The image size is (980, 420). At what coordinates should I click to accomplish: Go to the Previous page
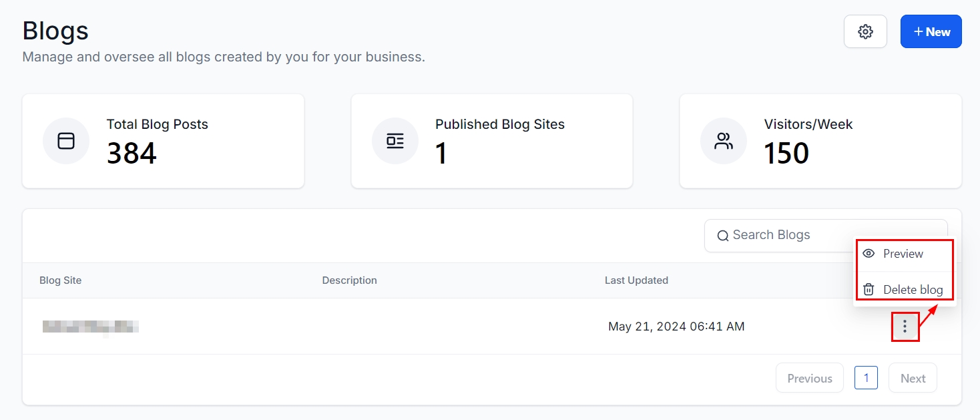809,378
